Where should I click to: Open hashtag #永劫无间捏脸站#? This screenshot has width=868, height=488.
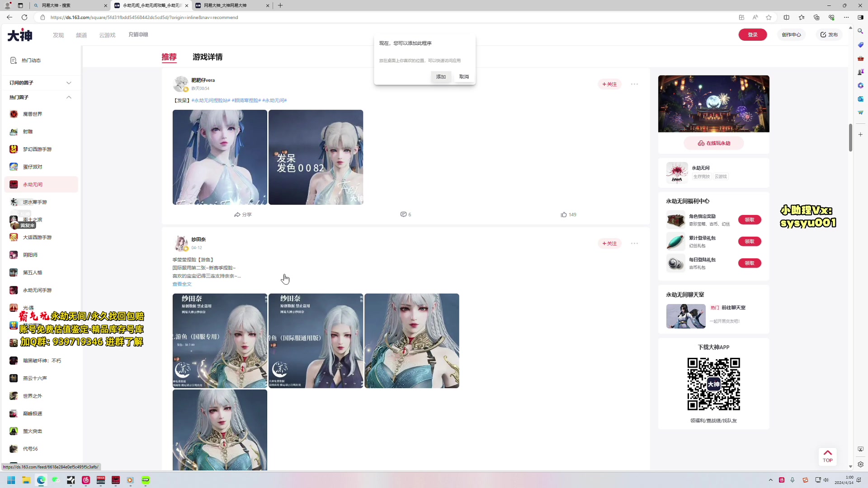pos(211,100)
